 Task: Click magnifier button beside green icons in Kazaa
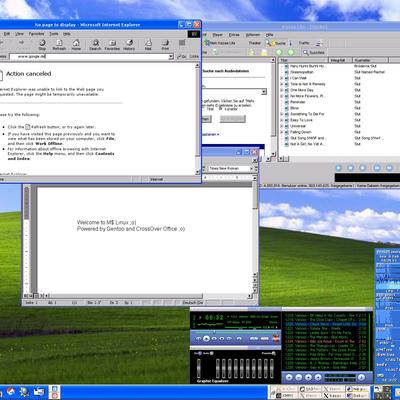(314, 52)
